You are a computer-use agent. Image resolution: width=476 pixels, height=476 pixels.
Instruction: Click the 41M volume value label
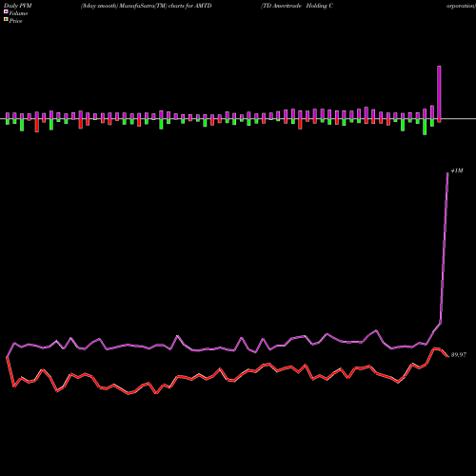(457, 170)
